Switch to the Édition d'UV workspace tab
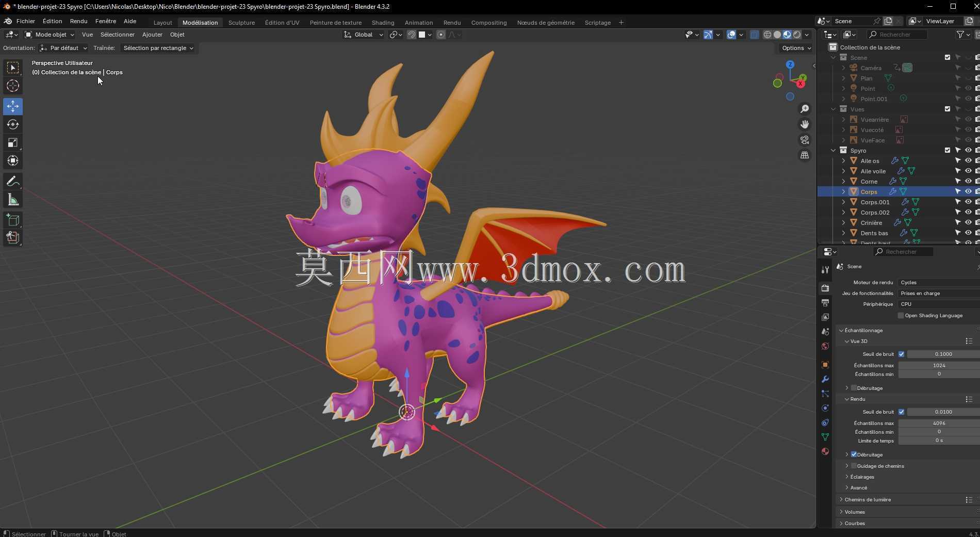This screenshot has height=537, width=980. (x=282, y=22)
